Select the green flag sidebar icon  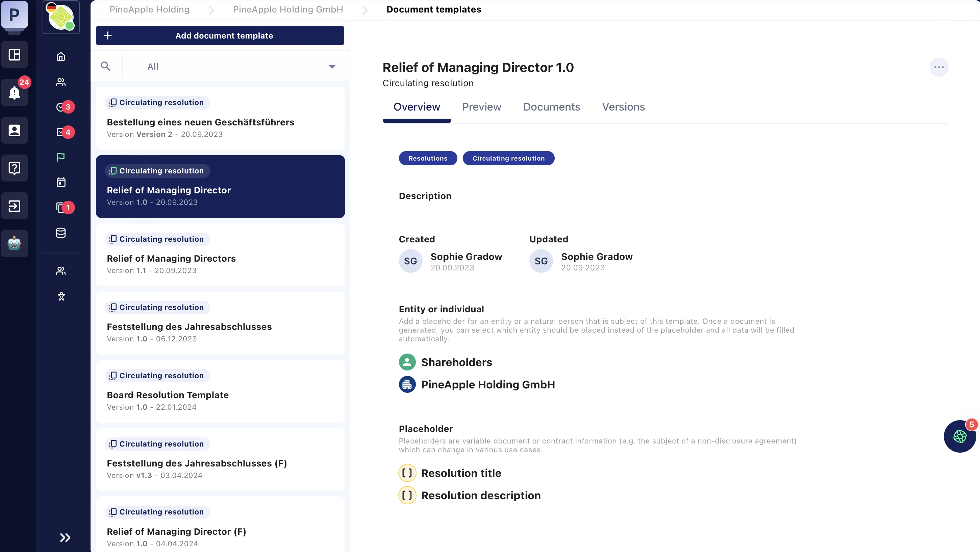pos(61,157)
